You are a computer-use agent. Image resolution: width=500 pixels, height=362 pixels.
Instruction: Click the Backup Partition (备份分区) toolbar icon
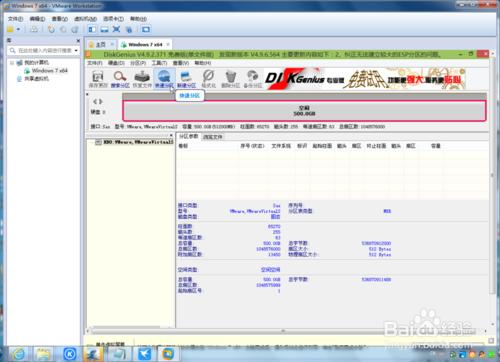pos(253,79)
